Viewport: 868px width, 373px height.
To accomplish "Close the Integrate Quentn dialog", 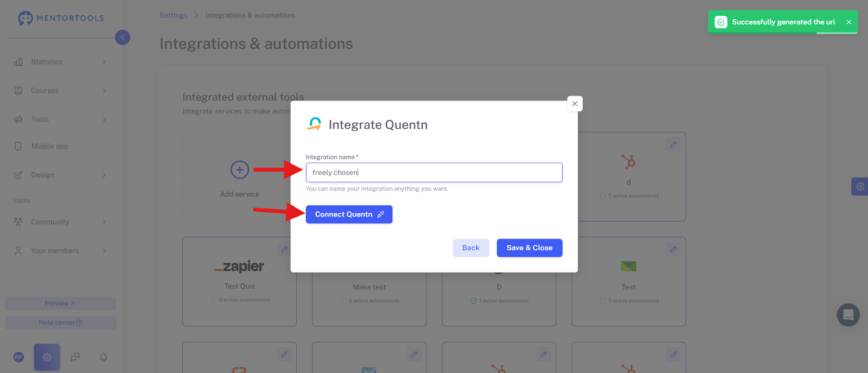I will tap(575, 104).
